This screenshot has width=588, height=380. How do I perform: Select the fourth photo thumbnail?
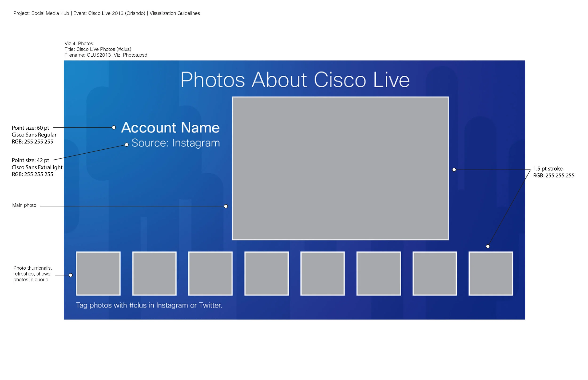pyautogui.click(x=267, y=273)
